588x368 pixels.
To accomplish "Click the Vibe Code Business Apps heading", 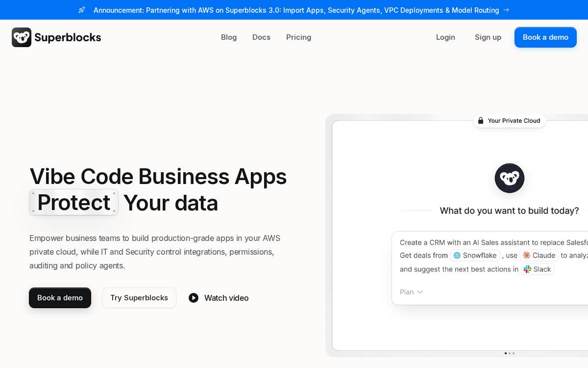I will [x=158, y=176].
